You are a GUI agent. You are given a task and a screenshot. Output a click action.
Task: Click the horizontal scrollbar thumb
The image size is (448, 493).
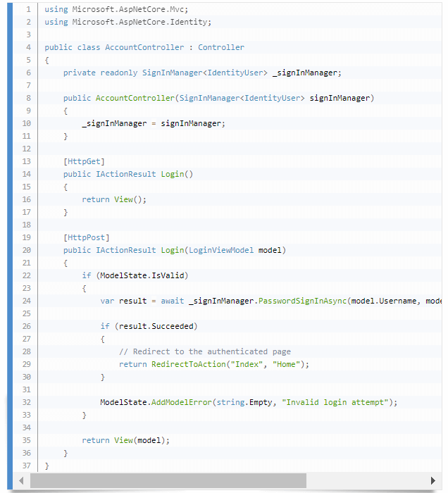[168, 480]
